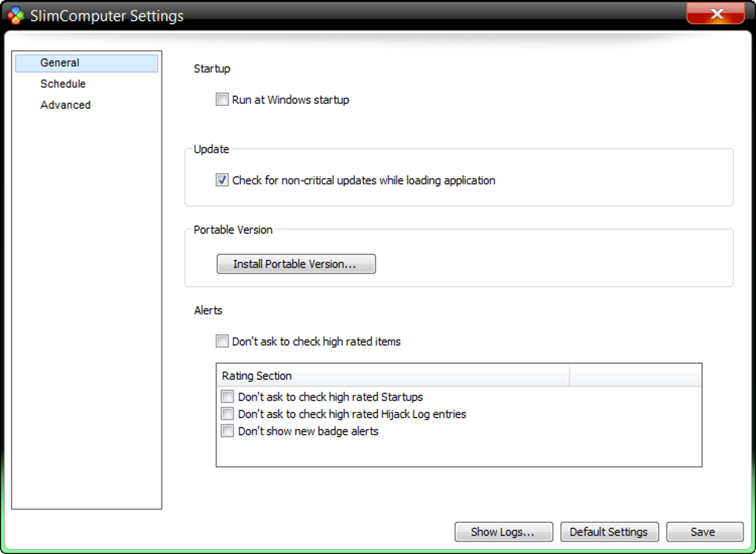This screenshot has width=756, height=554.
Task: Open the Schedule settings category
Action: 63,84
